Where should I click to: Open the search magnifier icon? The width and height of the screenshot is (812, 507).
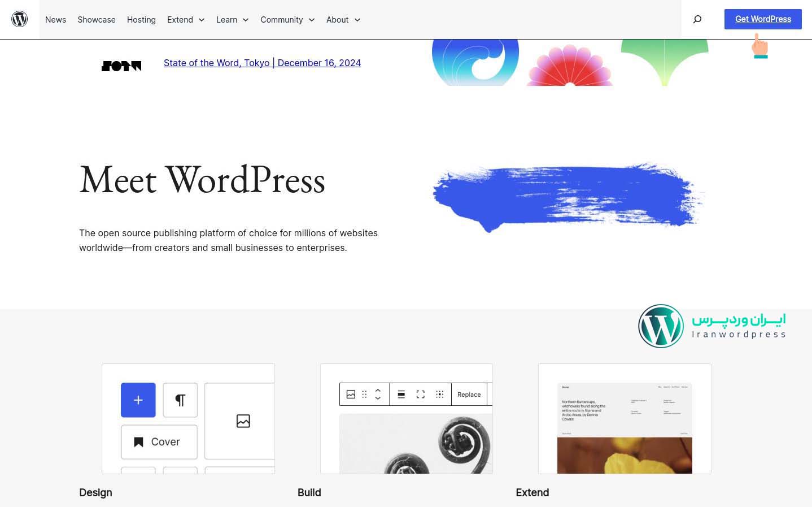pos(697,19)
